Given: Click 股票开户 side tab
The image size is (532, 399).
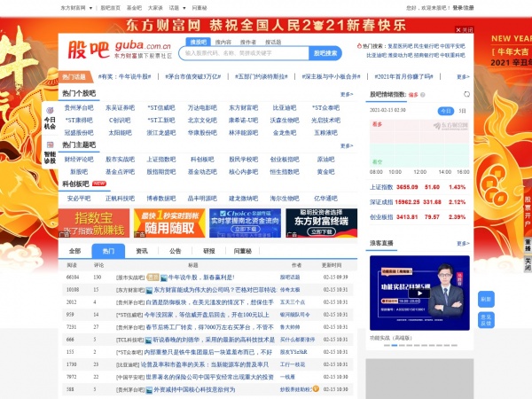Looking at the screenshot, I should (x=528, y=212).
